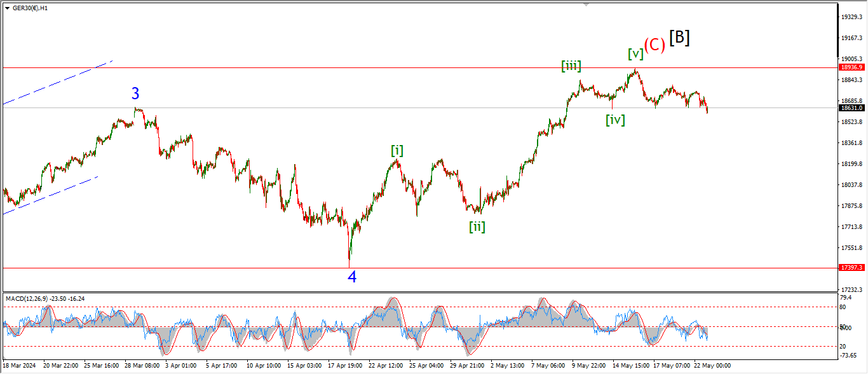Viewport: 868px width, 374px height.
Task: Select the green [v] wave label
Action: 635,53
